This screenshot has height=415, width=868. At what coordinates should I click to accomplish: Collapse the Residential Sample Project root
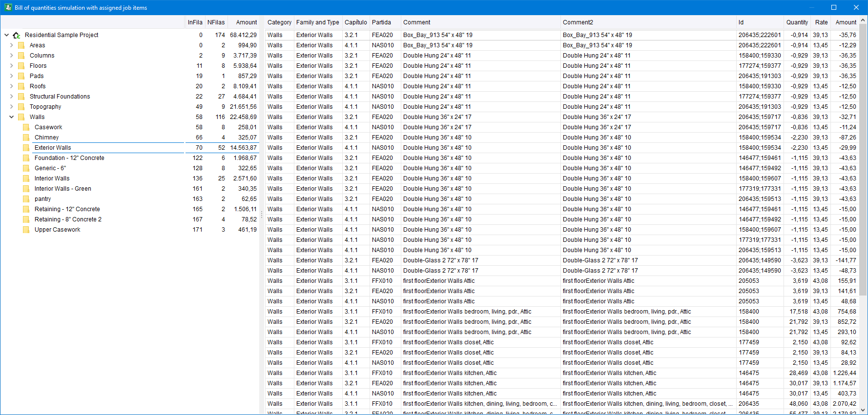pos(6,35)
